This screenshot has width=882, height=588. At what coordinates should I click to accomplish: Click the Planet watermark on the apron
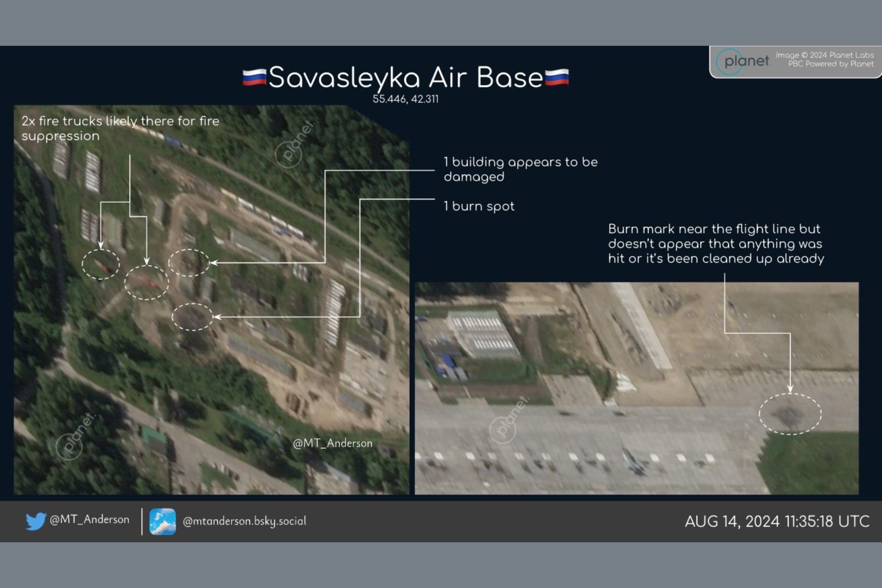[509, 419]
